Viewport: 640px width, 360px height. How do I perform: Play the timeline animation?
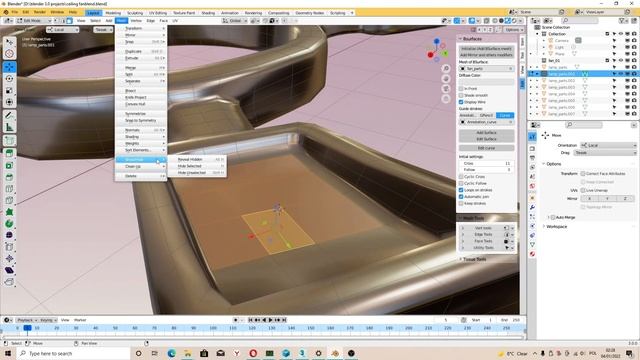tap(270, 320)
